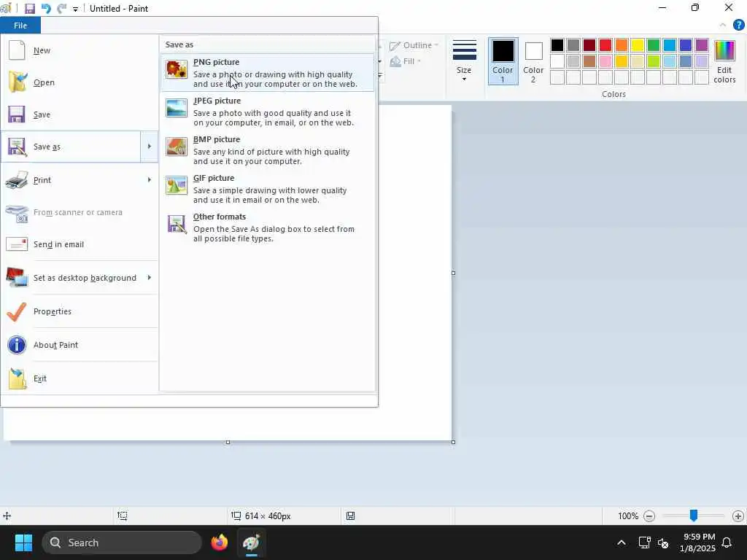Image resolution: width=747 pixels, height=560 pixels.
Task: Click the desktop background monitor icon
Action: click(x=17, y=277)
